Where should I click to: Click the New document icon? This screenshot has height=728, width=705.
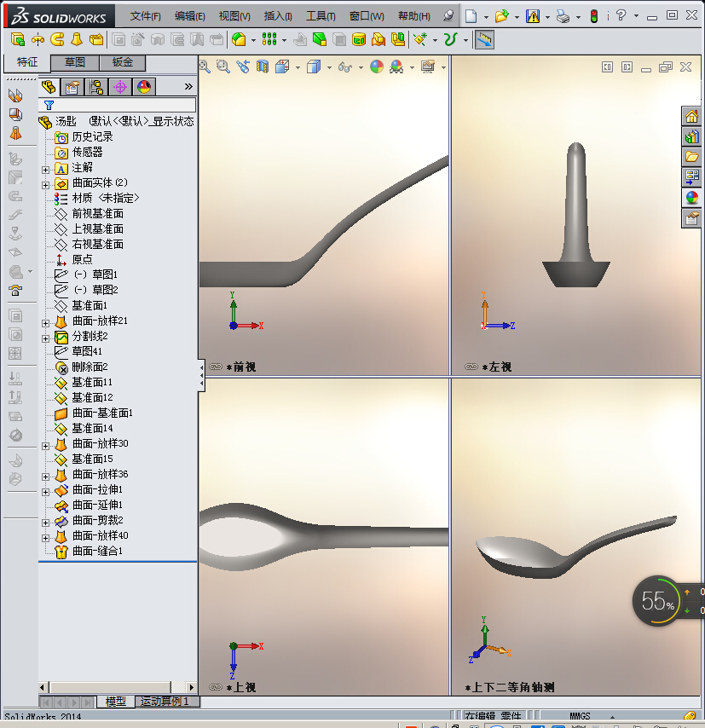[x=471, y=17]
